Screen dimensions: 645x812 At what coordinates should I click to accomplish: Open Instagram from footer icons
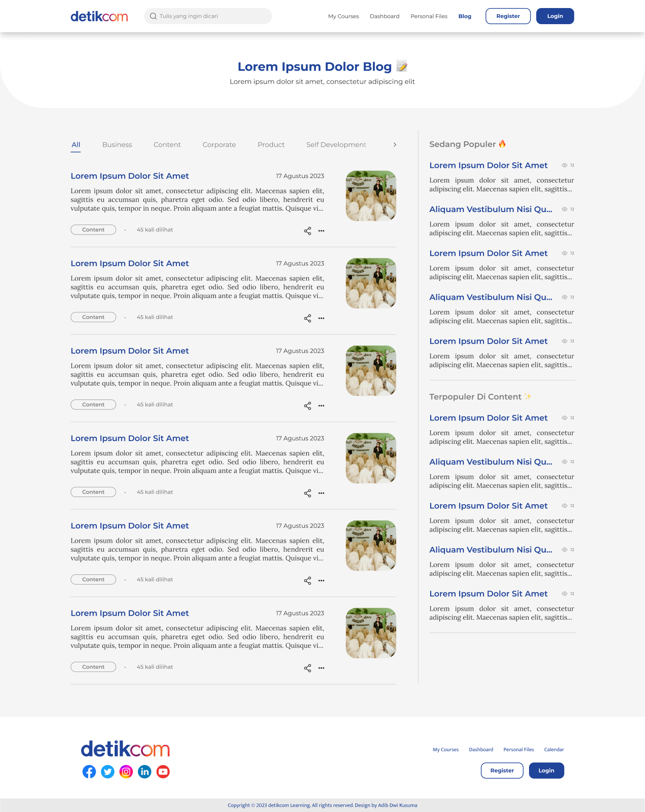[126, 772]
